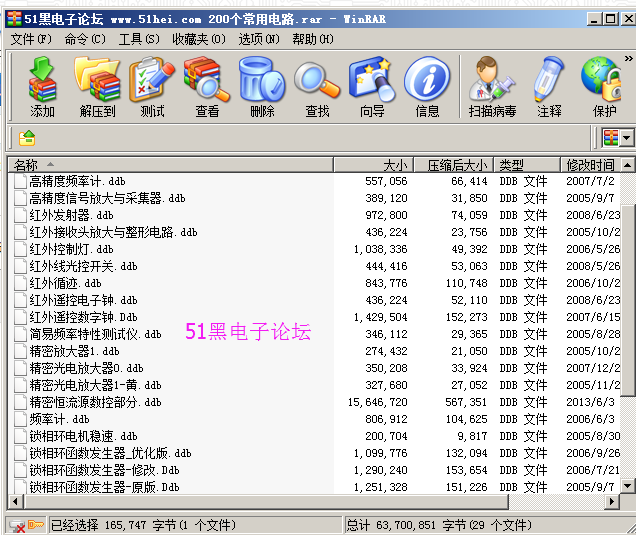Click the horizontal scrollbar right arrow

(x=612, y=502)
